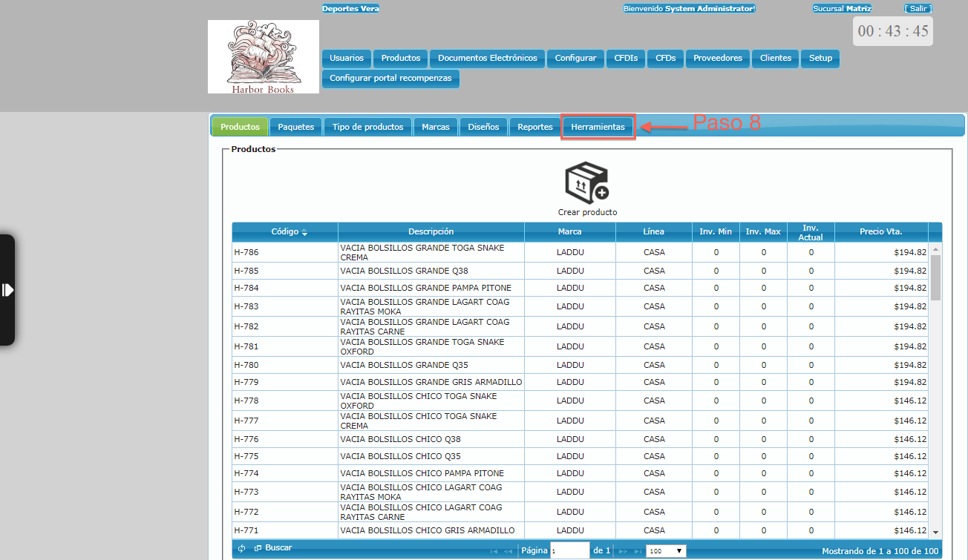
Task: Open the Proveedores menu
Action: tap(717, 58)
